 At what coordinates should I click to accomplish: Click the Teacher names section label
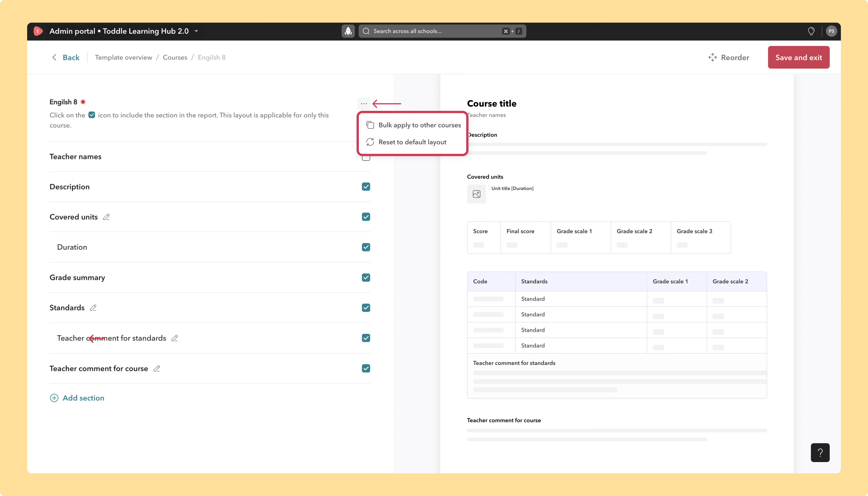click(x=76, y=157)
